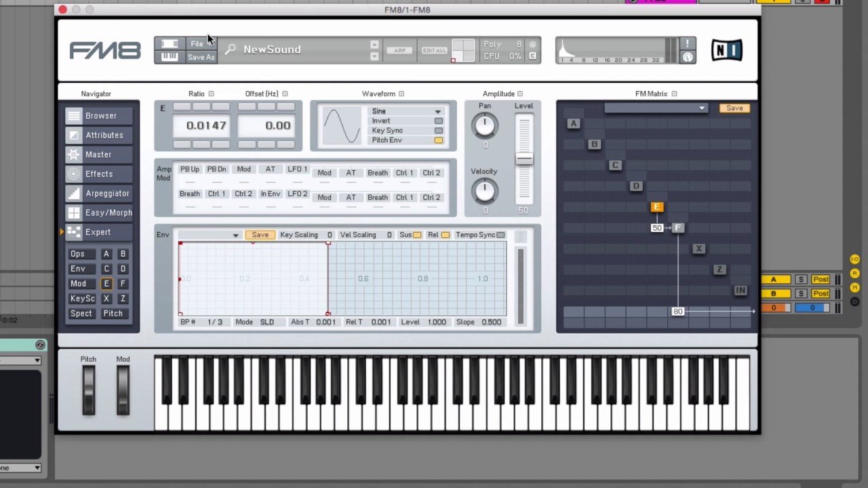Open the Browser page icon in Navigator
Viewport: 868px width, 488px height.
[74, 116]
